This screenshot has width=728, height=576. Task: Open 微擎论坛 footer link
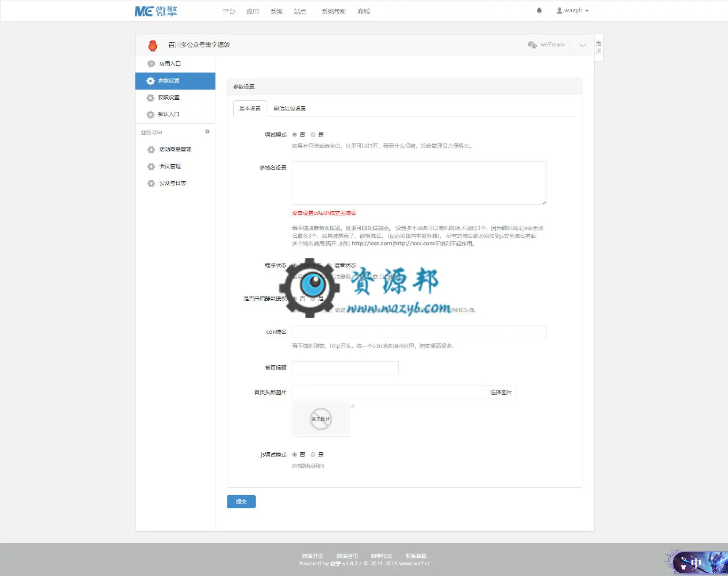(381, 556)
